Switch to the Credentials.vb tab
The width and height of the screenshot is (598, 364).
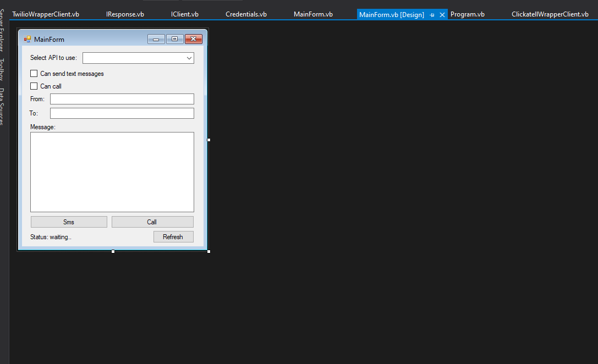coord(246,14)
